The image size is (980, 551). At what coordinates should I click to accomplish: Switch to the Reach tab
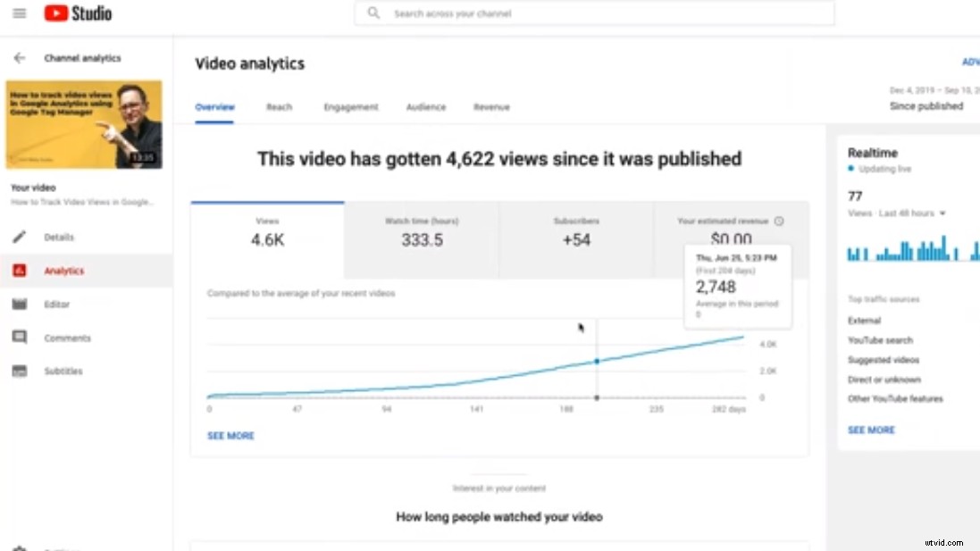coord(279,106)
